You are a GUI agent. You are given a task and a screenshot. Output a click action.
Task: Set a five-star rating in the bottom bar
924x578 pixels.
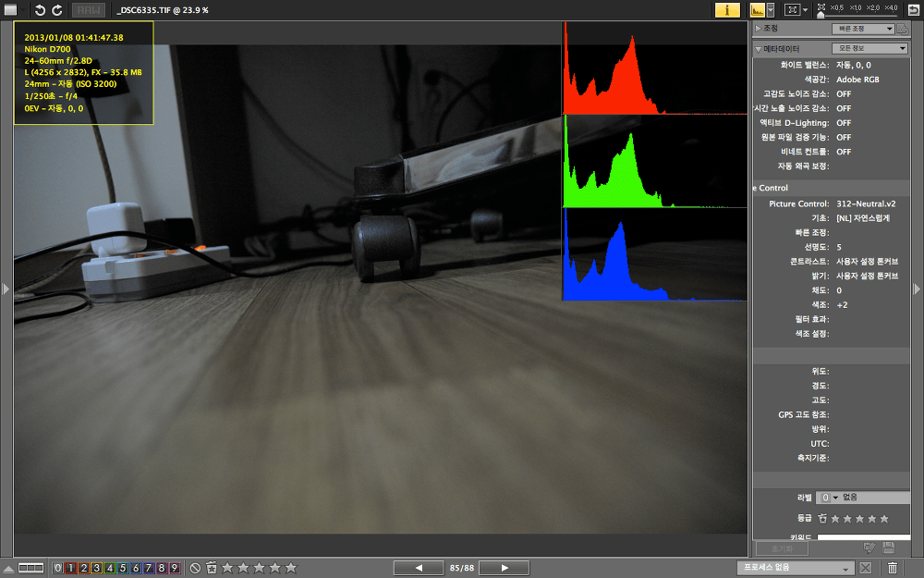point(291,568)
